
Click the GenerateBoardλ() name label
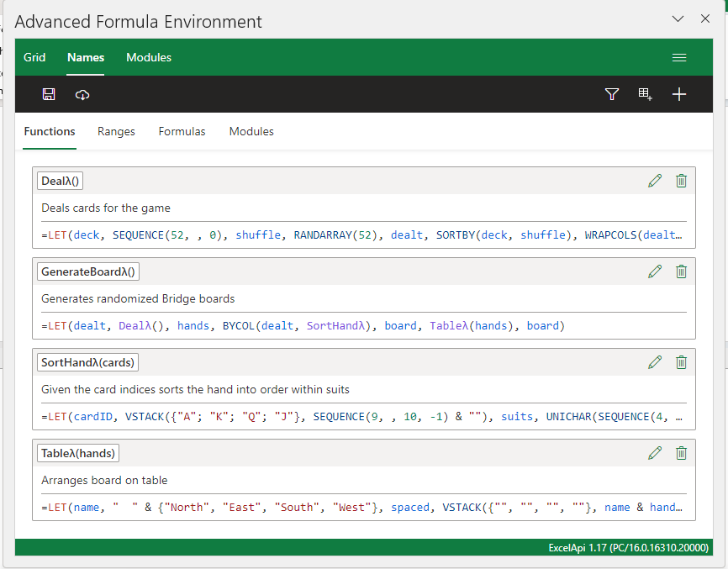point(88,271)
